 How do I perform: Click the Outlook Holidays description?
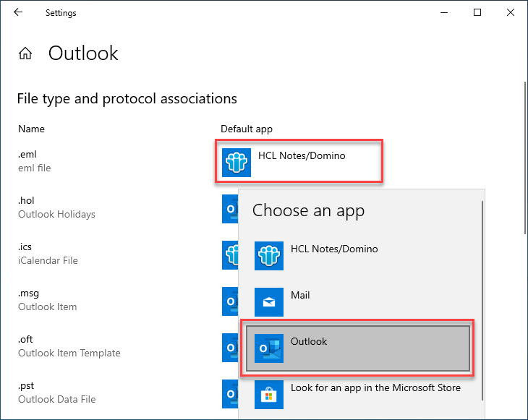click(56, 215)
